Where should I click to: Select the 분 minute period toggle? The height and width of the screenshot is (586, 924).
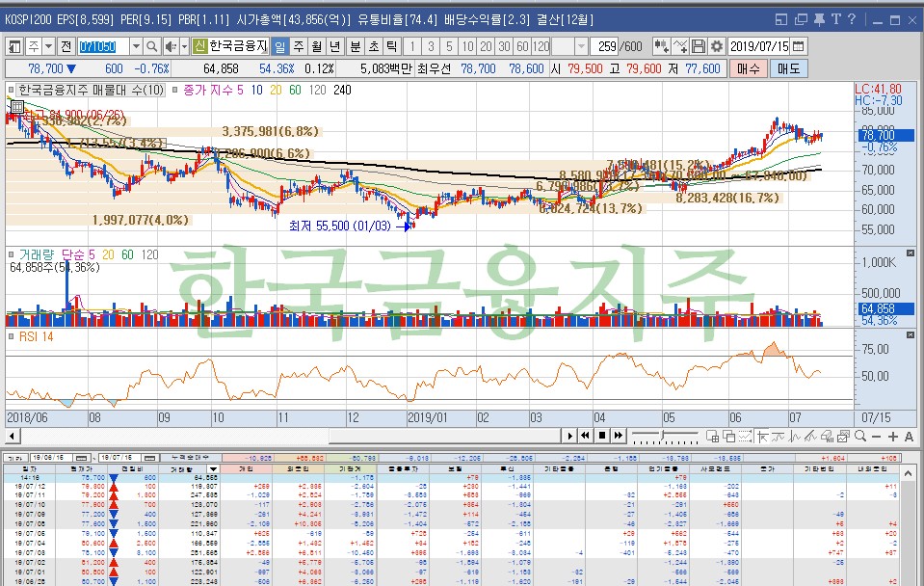[x=356, y=46]
